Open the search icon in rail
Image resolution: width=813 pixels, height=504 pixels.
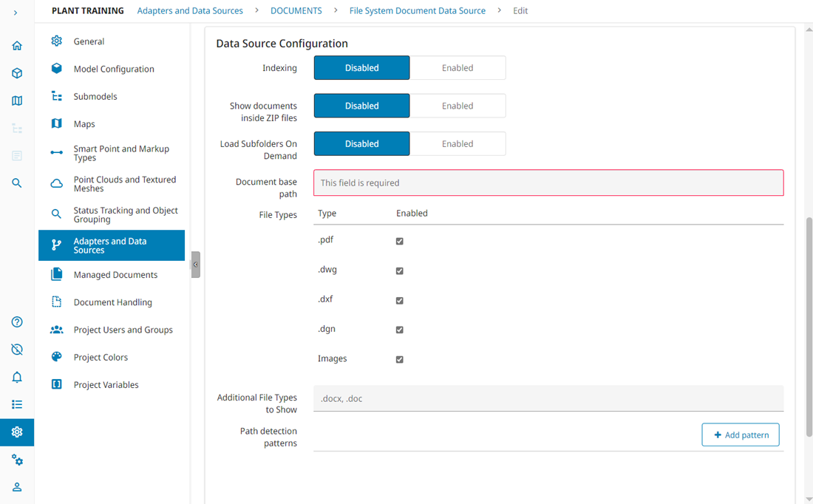16,183
